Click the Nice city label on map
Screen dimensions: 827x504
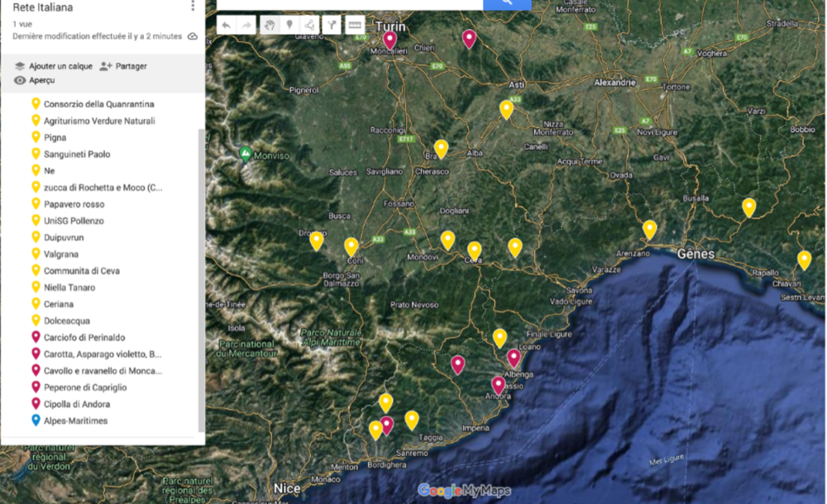tap(287, 488)
